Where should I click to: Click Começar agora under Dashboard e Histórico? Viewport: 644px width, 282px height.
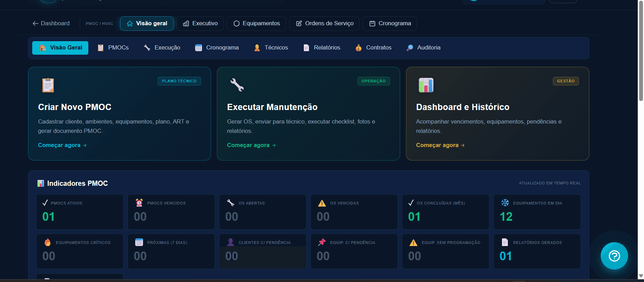click(440, 145)
